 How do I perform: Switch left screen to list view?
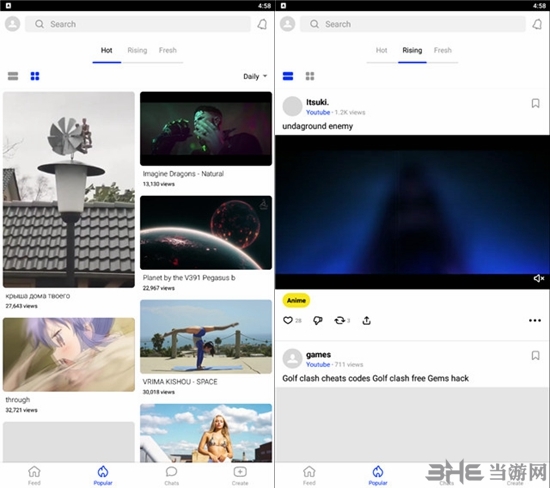[13, 76]
